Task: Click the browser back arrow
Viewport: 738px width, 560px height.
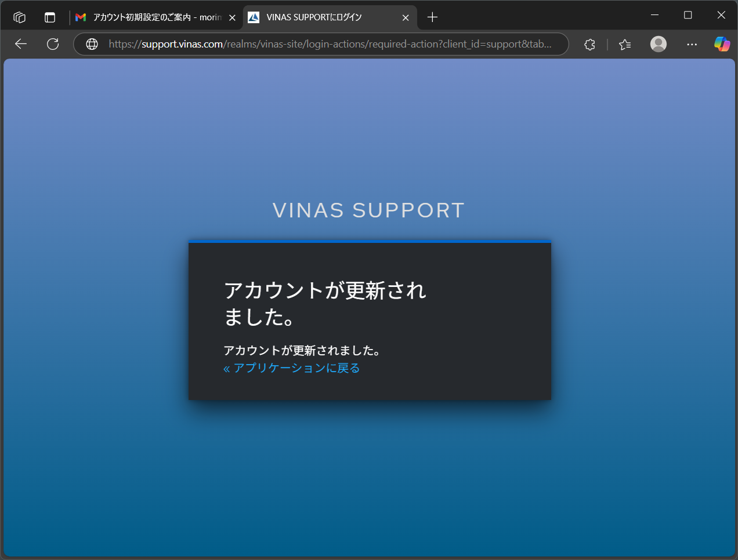Action: pyautogui.click(x=21, y=44)
